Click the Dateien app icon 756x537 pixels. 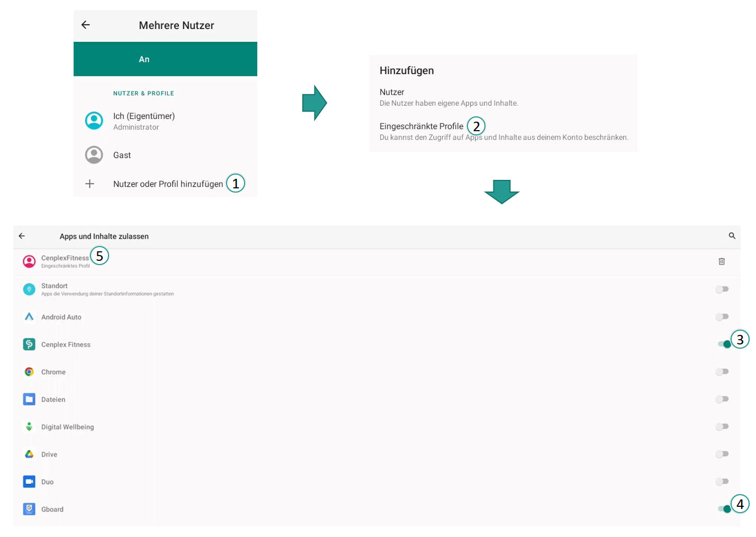click(29, 399)
